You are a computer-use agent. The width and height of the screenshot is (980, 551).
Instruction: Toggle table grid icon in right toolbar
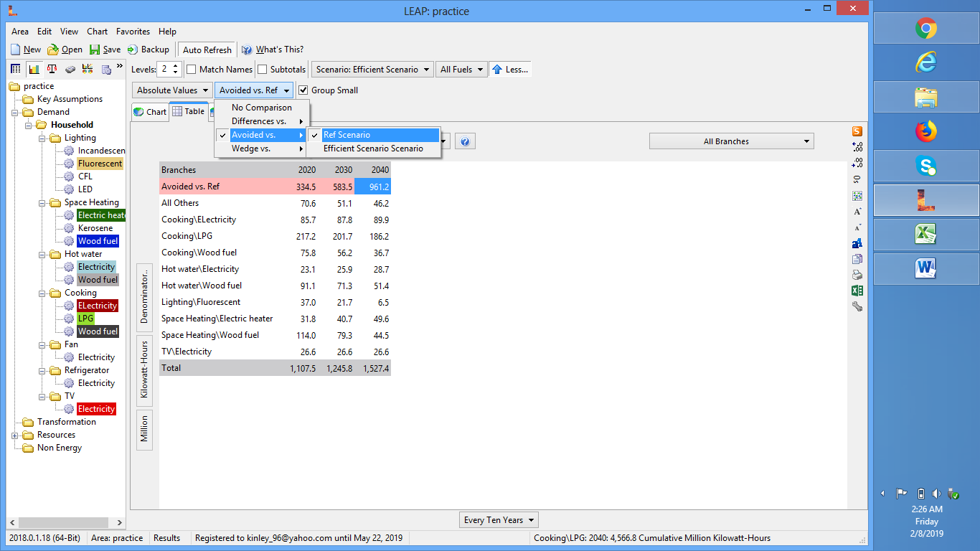[x=857, y=195]
